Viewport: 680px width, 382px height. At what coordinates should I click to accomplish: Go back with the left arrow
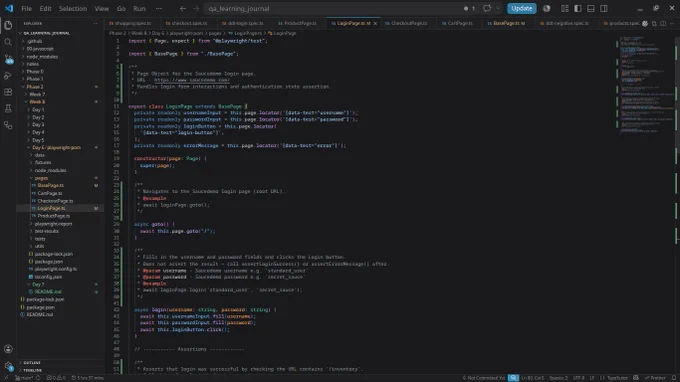pyautogui.click(x=183, y=8)
